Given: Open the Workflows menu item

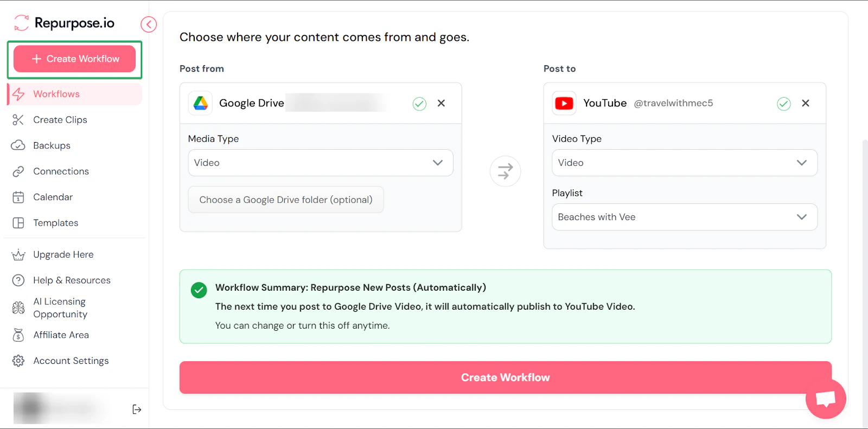Looking at the screenshot, I should [75, 94].
